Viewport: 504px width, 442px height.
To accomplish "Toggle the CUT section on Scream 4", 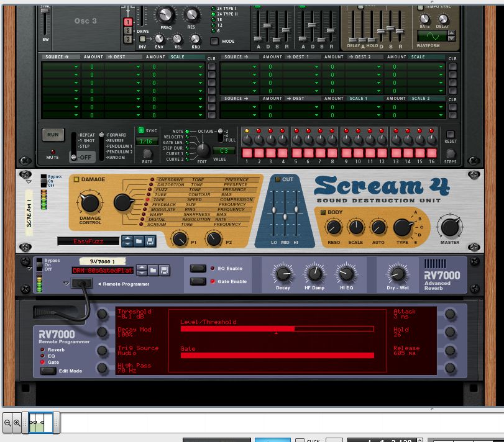I will (277, 179).
